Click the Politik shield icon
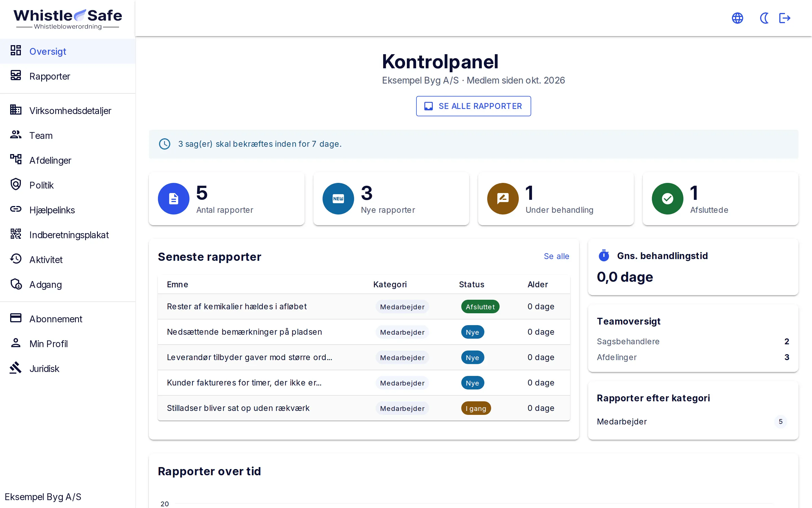The height and width of the screenshot is (508, 812). point(16,185)
